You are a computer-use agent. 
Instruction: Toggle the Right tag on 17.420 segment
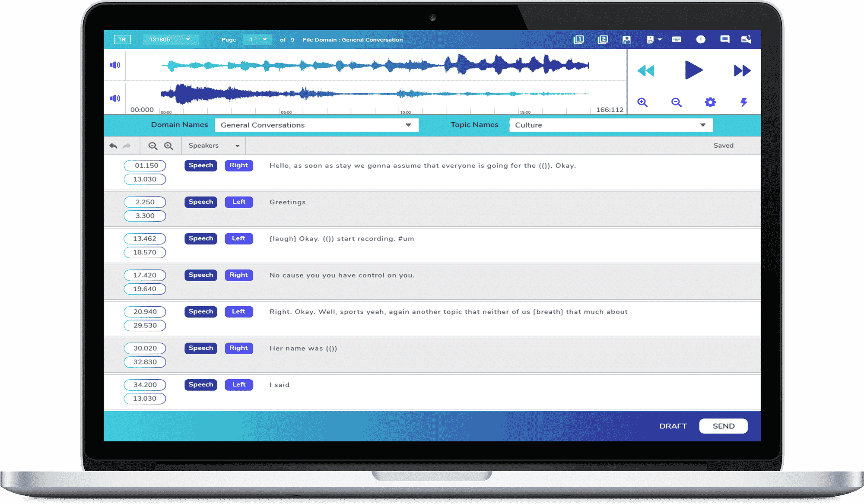[238, 275]
